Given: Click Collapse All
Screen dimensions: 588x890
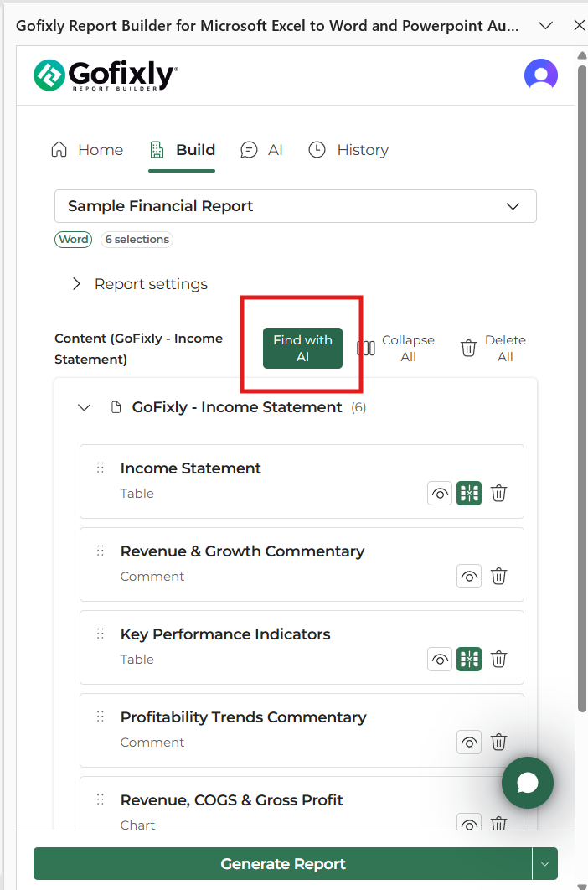Looking at the screenshot, I should 395,348.
